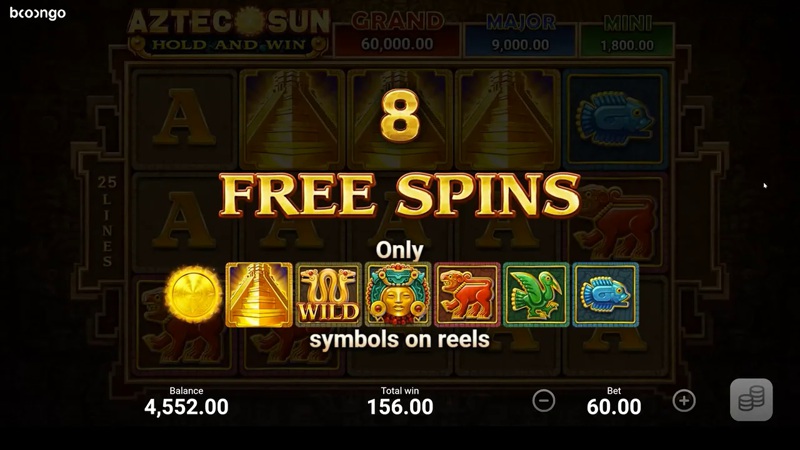Click the Balance value 4,552.00
The height and width of the screenshot is (450, 800).
point(186,407)
